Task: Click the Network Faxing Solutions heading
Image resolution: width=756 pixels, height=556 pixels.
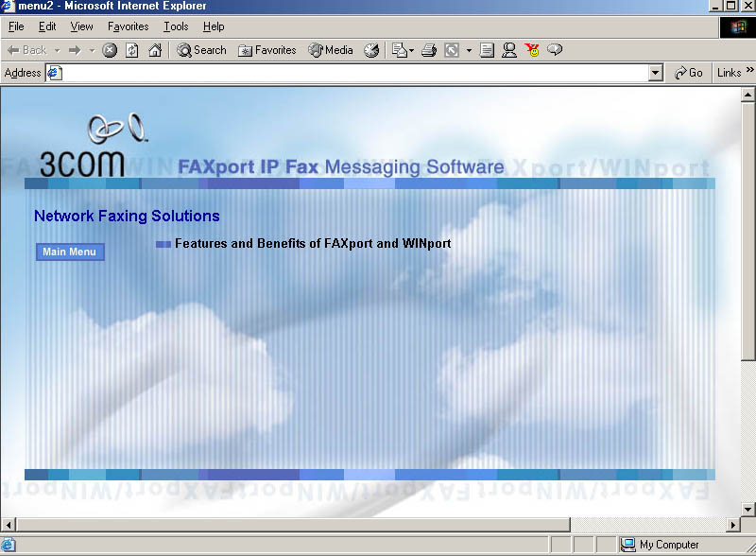Action: 127,216
